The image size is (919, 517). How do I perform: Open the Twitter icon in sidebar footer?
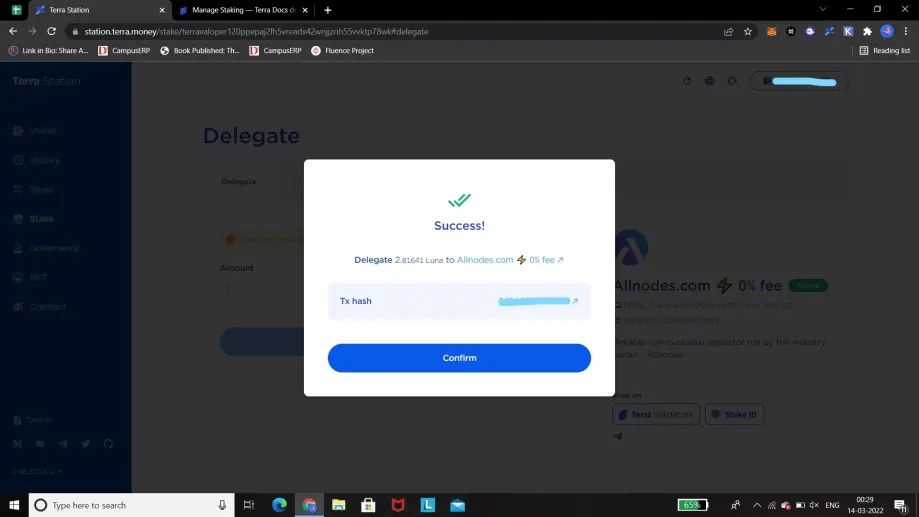tap(86, 444)
